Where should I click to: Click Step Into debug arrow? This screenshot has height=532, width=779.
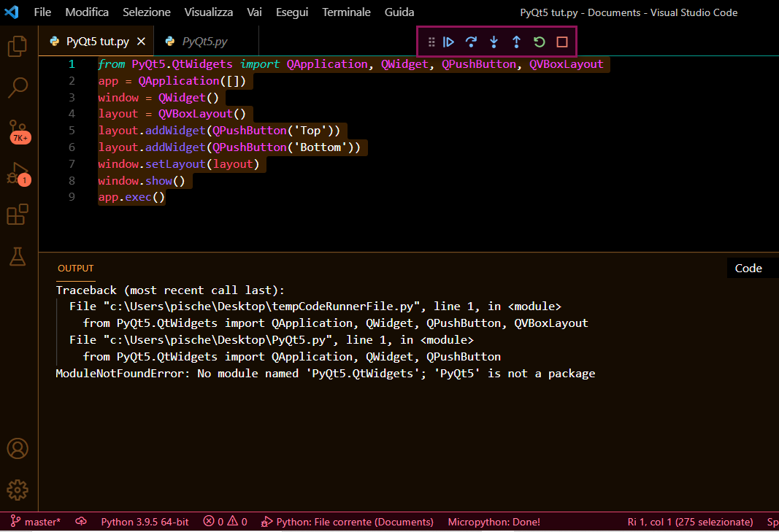tap(494, 42)
